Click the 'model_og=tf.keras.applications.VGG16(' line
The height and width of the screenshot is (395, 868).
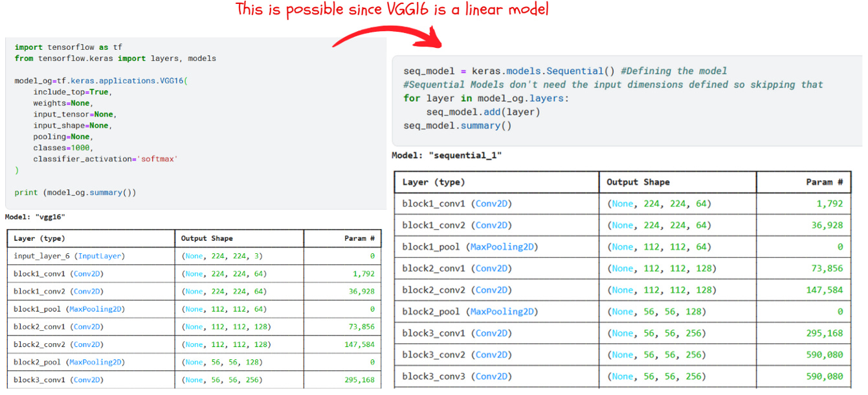(x=101, y=81)
